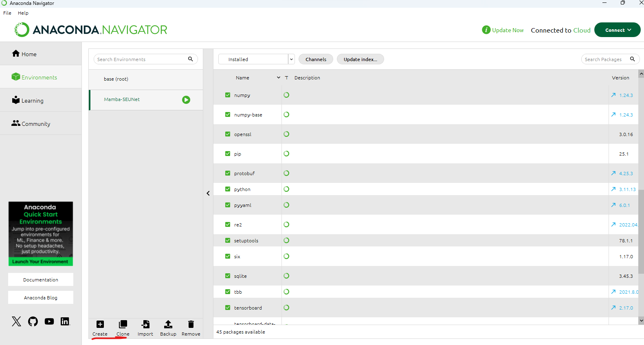644x345 pixels.
Task: Click the type circle icon for pip
Action: pos(286,154)
